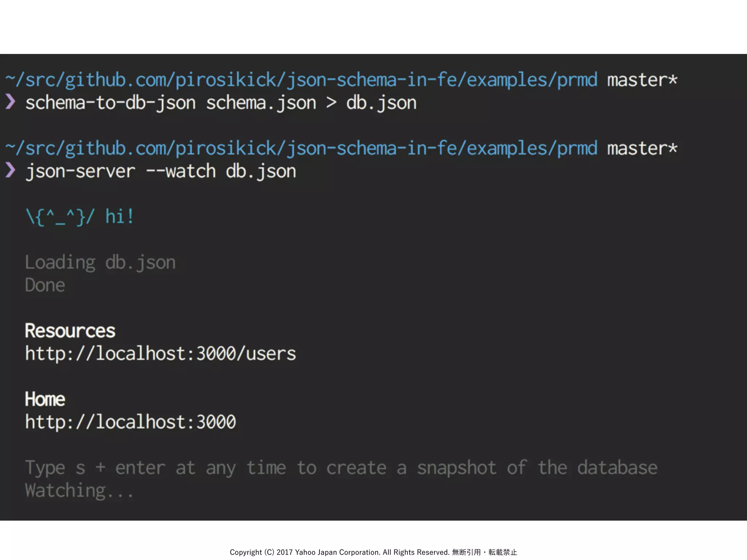This screenshot has height=560, width=747.
Task: Click the first purple prompt chevron
Action: click(x=10, y=102)
